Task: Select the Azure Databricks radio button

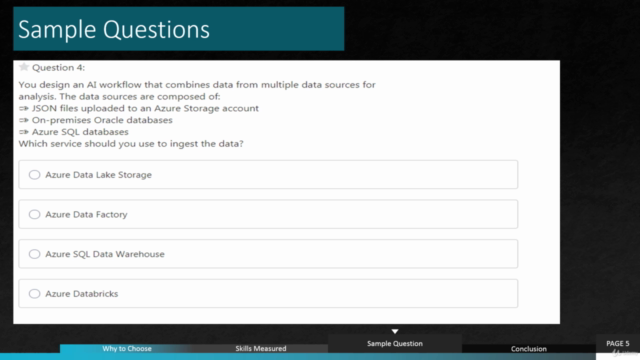Action: tap(35, 293)
